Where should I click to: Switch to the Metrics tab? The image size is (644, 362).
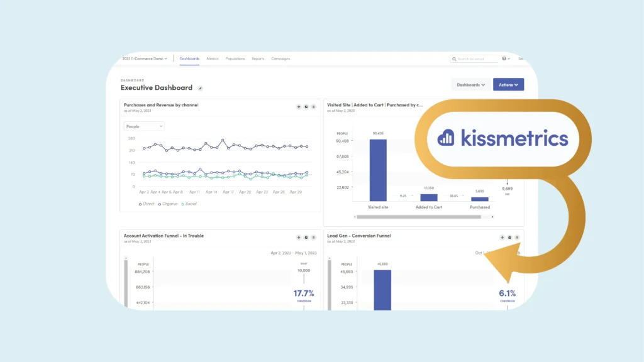coord(213,58)
